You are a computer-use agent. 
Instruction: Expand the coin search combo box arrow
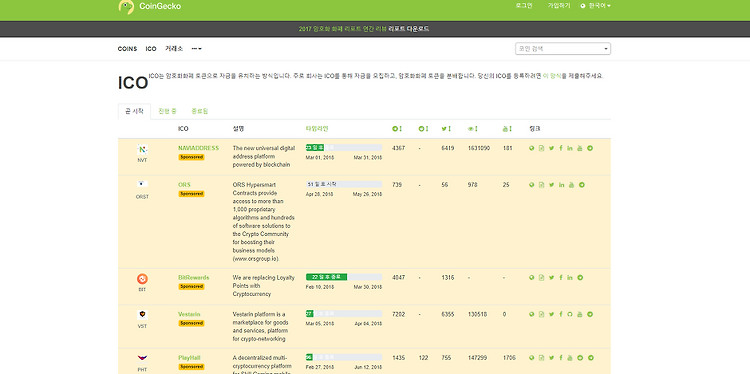click(x=606, y=49)
